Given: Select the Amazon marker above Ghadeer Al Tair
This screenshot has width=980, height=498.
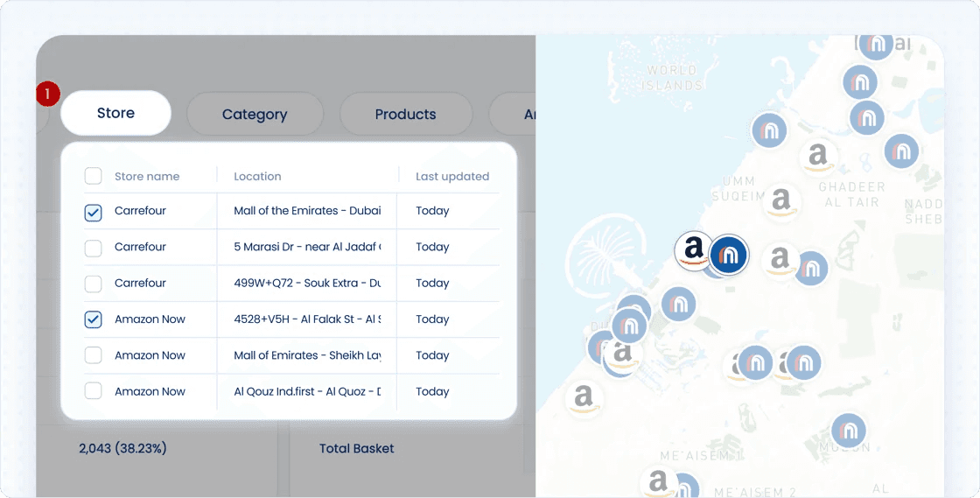Looking at the screenshot, I should [817, 156].
